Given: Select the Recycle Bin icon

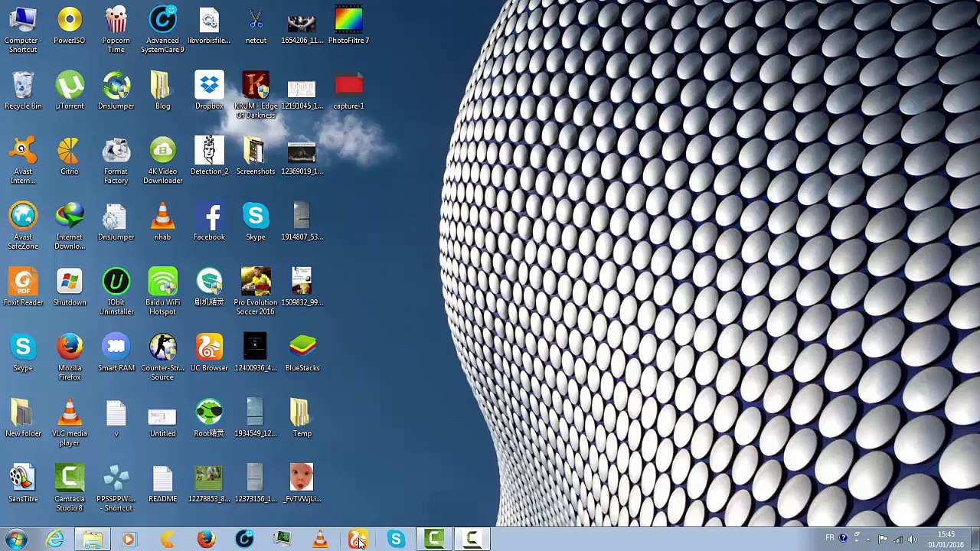Looking at the screenshot, I should coord(23,91).
